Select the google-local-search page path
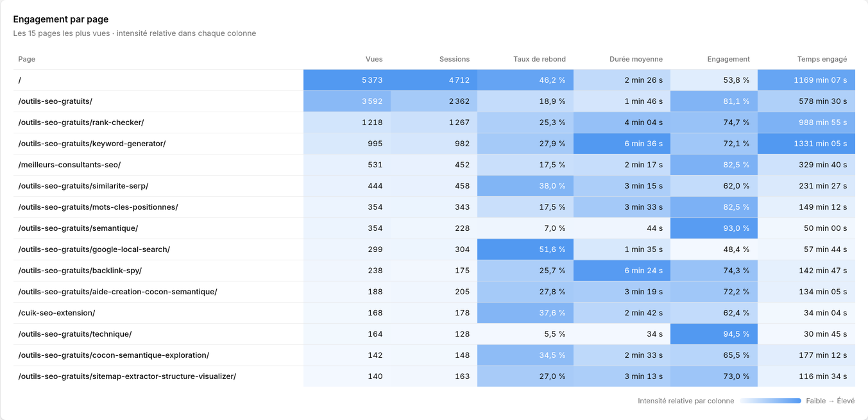Screen dimensions: 868x420 (x=94, y=249)
